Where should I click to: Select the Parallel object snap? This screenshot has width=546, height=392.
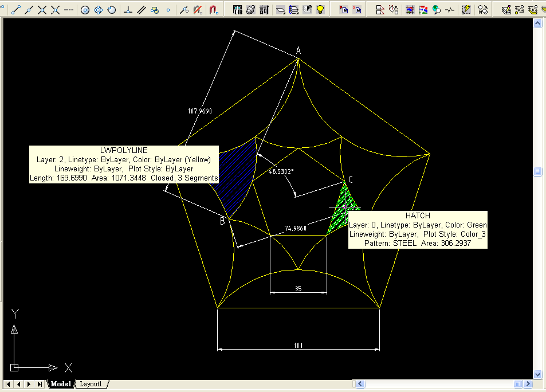(141, 10)
